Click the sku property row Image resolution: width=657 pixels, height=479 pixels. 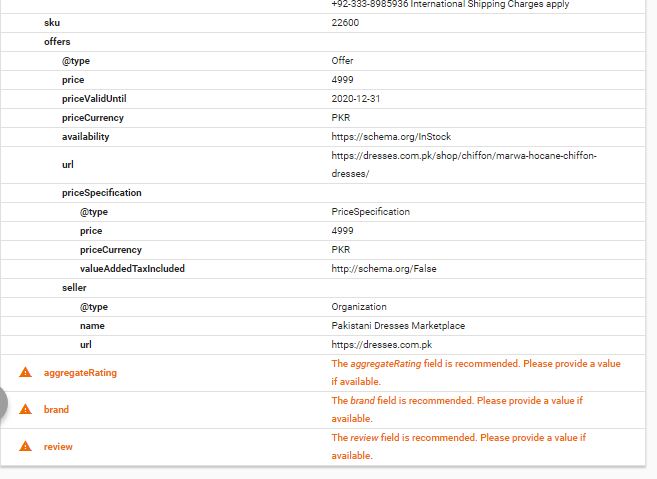[323, 23]
